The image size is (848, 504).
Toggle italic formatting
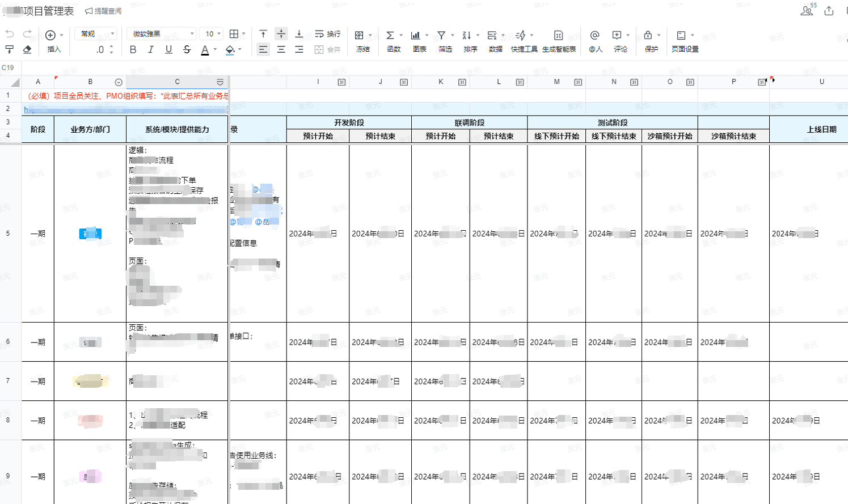click(x=151, y=49)
